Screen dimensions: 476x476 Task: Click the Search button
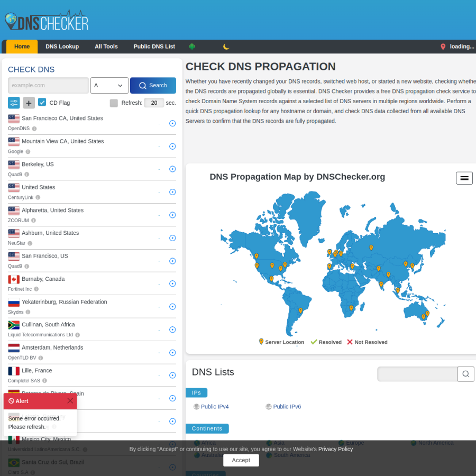(x=153, y=85)
